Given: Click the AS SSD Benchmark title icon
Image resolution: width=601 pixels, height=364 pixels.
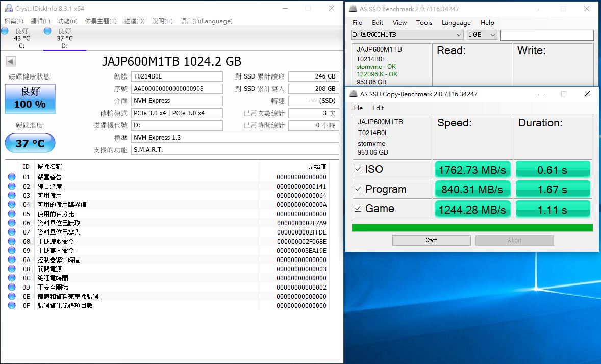Looking at the screenshot, I should [x=353, y=9].
